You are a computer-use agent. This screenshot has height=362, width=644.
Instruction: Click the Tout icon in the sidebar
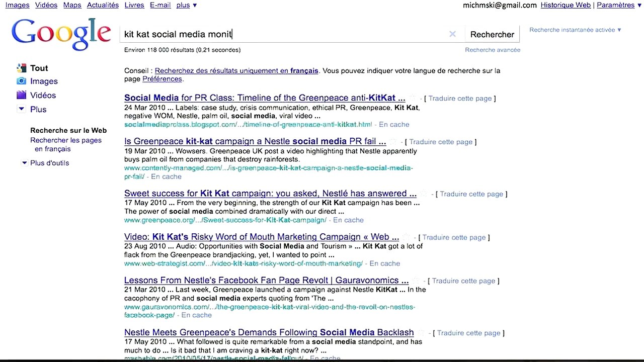click(21, 68)
